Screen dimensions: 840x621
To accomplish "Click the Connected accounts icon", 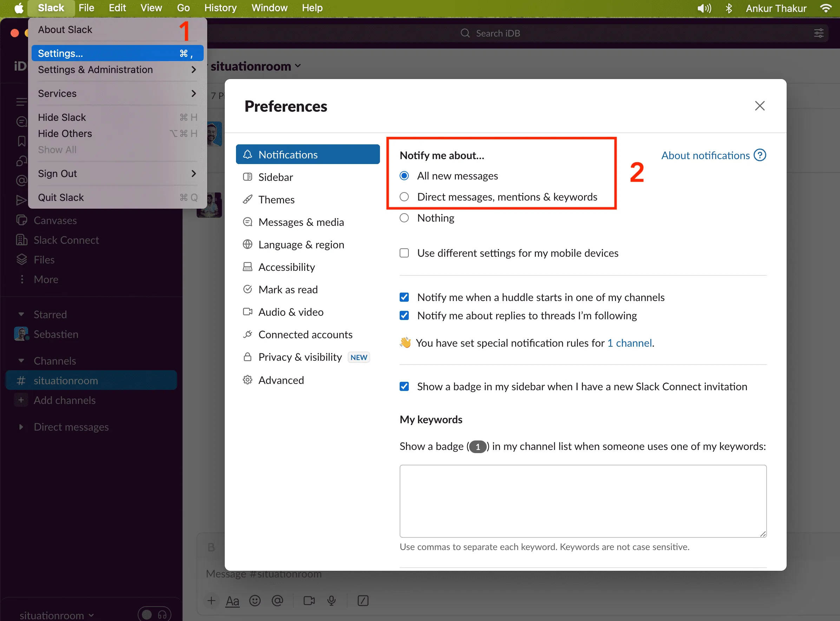I will point(248,335).
